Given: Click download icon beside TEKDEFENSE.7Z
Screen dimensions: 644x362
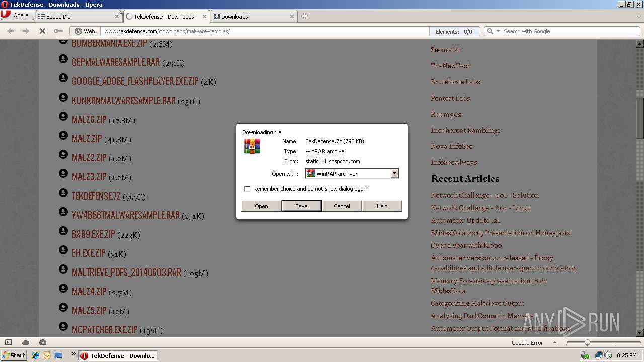Looking at the screenshot, I should 63,193.
